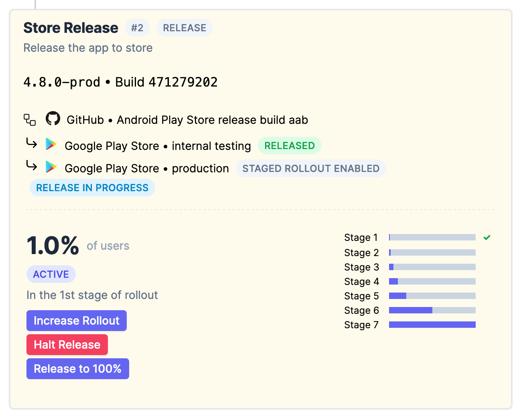The height and width of the screenshot is (420, 523).
Task: Click the STAGED ROLLOUT ENABLED badge
Action: (x=311, y=168)
